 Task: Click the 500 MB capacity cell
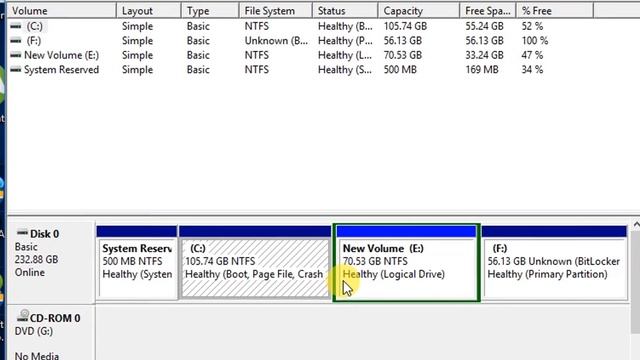pyautogui.click(x=400, y=70)
